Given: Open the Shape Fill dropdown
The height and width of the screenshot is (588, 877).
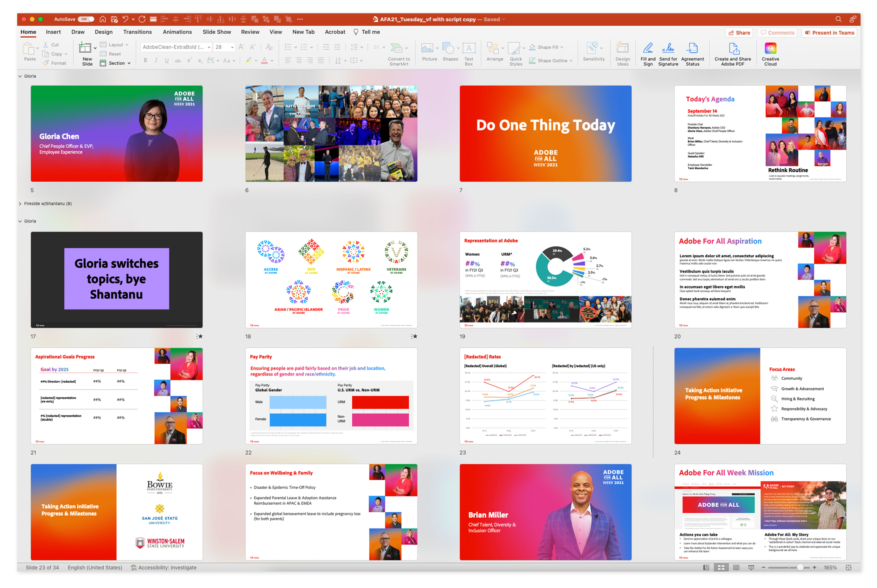Looking at the screenshot, I should [x=546, y=47].
